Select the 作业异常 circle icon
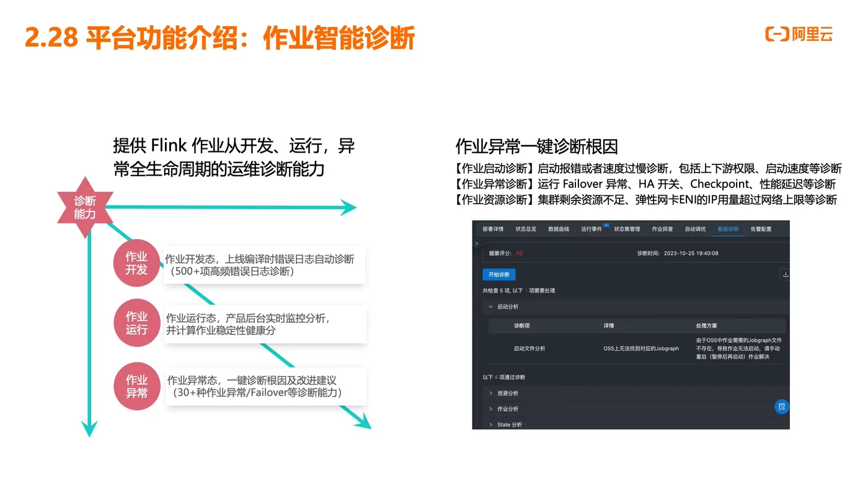868x489 pixels. point(136,386)
